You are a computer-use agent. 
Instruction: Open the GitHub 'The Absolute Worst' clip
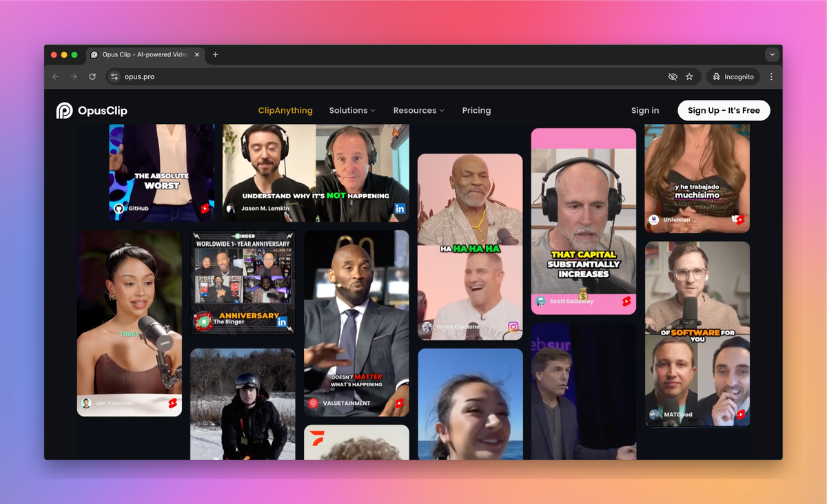(x=162, y=172)
